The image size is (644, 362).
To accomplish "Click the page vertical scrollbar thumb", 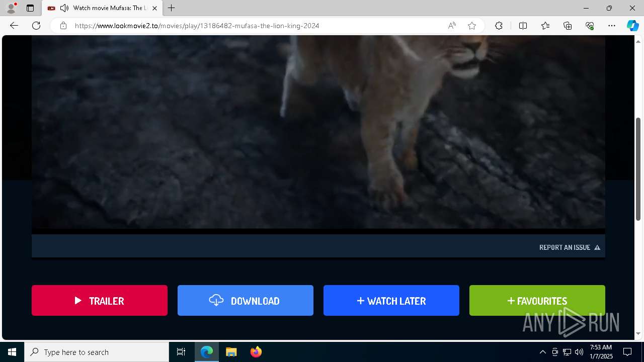I will click(x=638, y=169).
